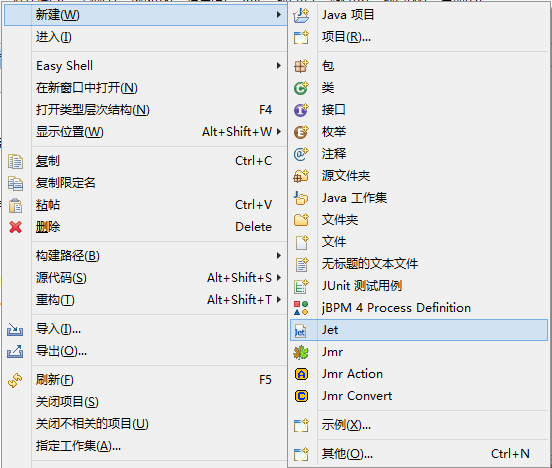Expand the 构建路径 submenu arrow

(278, 255)
